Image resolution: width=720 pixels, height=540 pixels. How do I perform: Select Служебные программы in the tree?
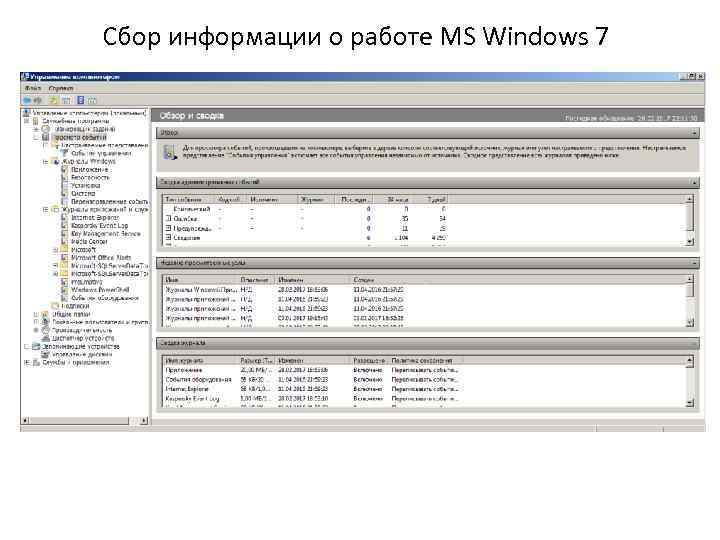tap(75, 121)
